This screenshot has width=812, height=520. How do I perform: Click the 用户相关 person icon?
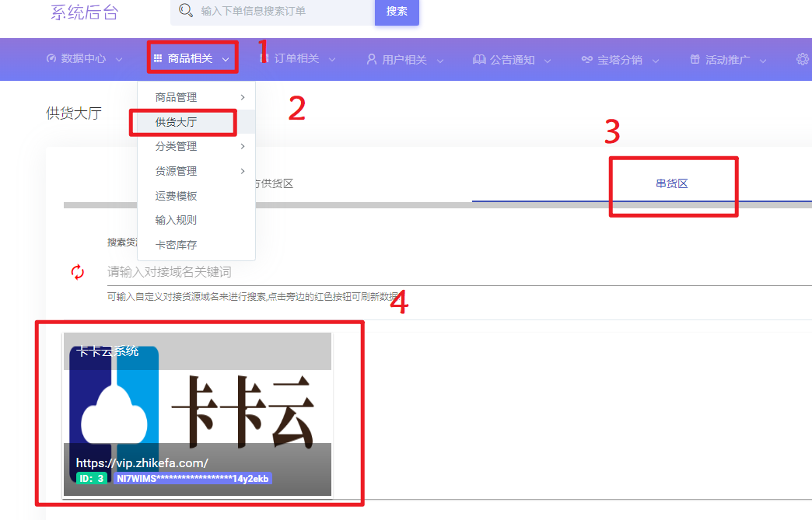(x=372, y=59)
